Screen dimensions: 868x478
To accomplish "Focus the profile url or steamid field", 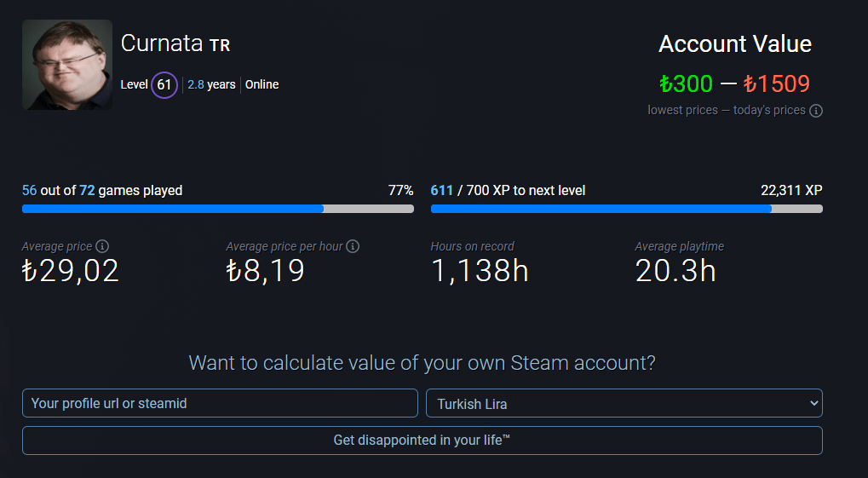I will 220,403.
